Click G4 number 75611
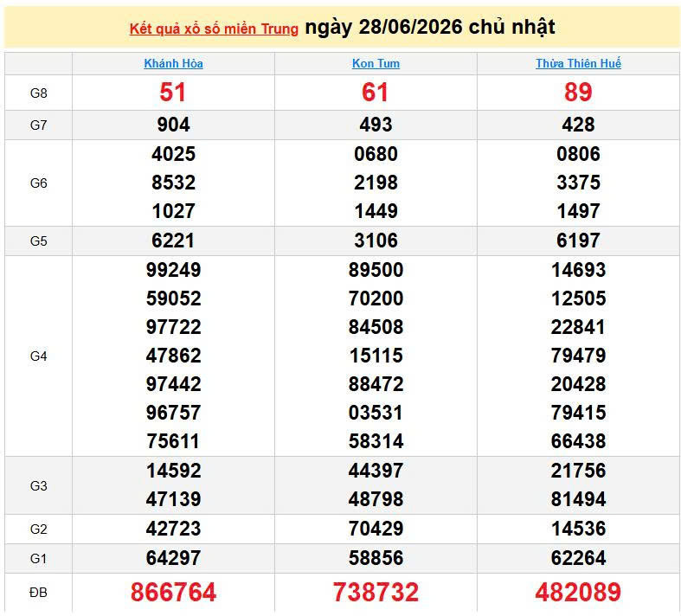The height and width of the screenshot is (616, 681). pos(173,441)
